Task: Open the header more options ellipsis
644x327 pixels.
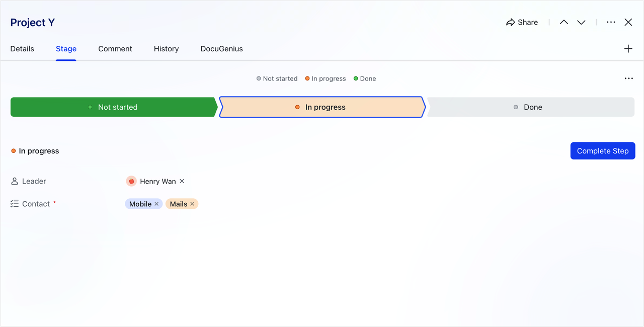Action: pos(611,22)
